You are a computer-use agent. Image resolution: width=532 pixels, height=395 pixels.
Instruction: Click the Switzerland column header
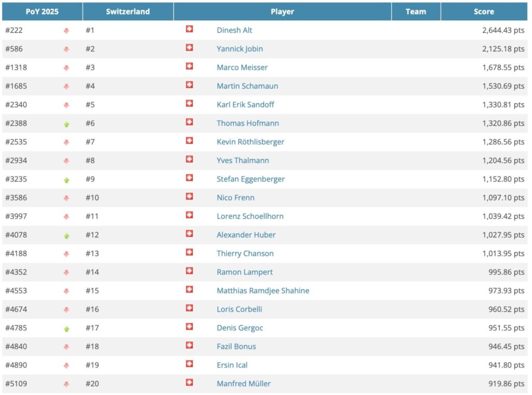coord(128,11)
